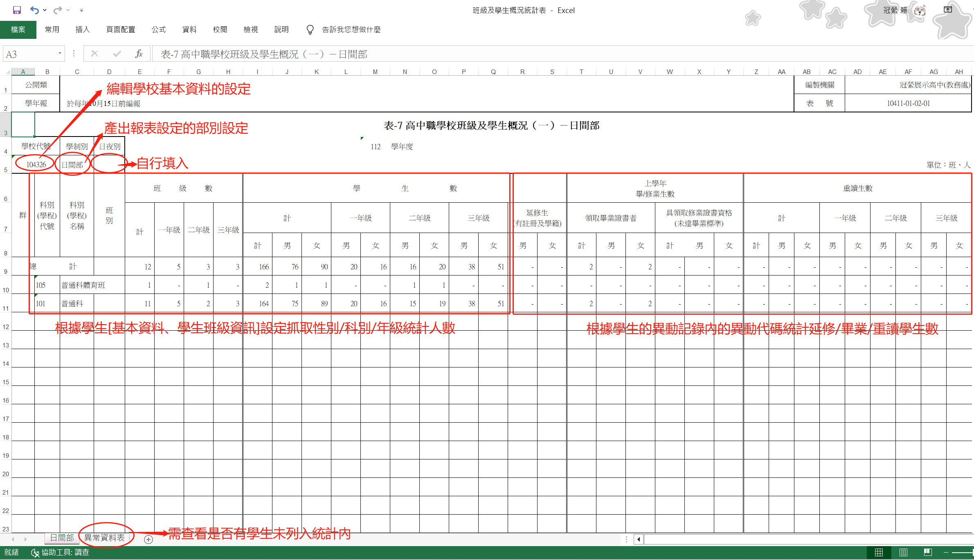
Task: Click the lightbulb Tell Me icon
Action: point(310,29)
